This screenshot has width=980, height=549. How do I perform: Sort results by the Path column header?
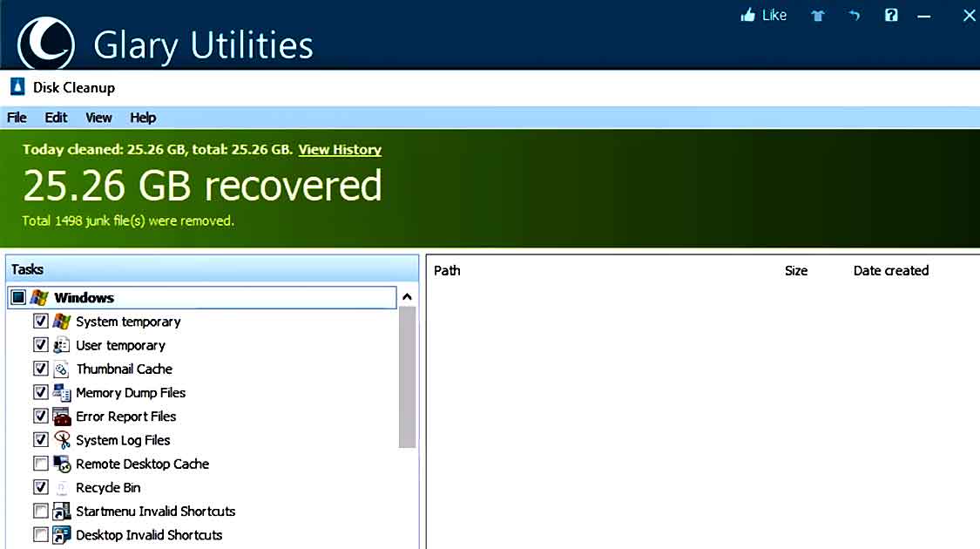(447, 271)
